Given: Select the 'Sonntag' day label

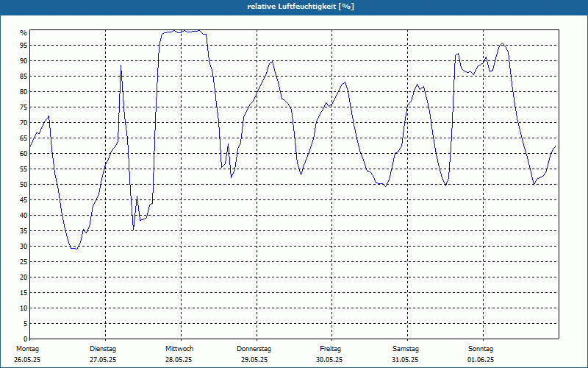Looking at the screenshot, I should click(x=481, y=349).
